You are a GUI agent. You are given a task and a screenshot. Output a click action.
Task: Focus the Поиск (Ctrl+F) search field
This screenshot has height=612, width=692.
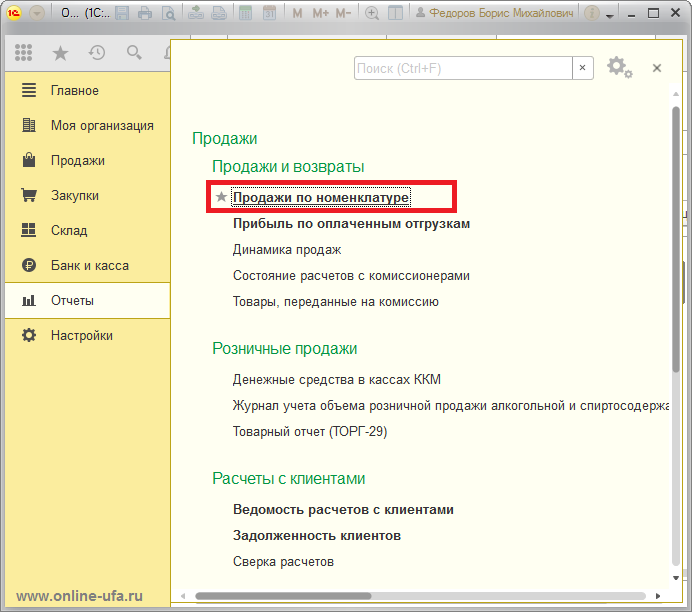463,68
